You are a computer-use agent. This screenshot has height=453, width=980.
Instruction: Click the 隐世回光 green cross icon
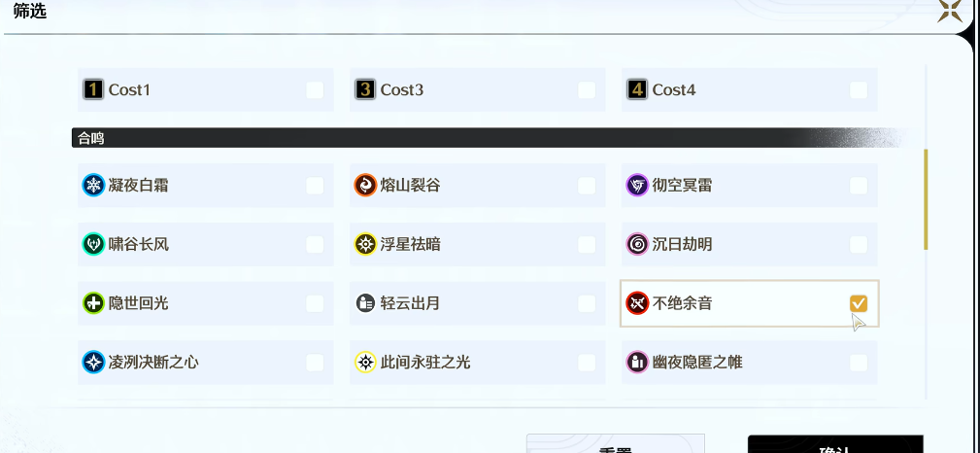click(93, 303)
